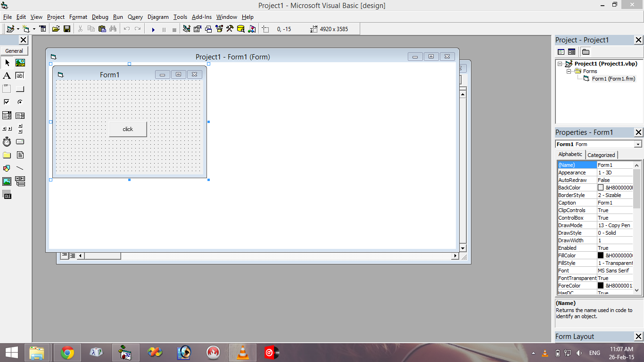
Task: Click the Form Layout Window toolbar icon
Action: [x=208, y=29]
